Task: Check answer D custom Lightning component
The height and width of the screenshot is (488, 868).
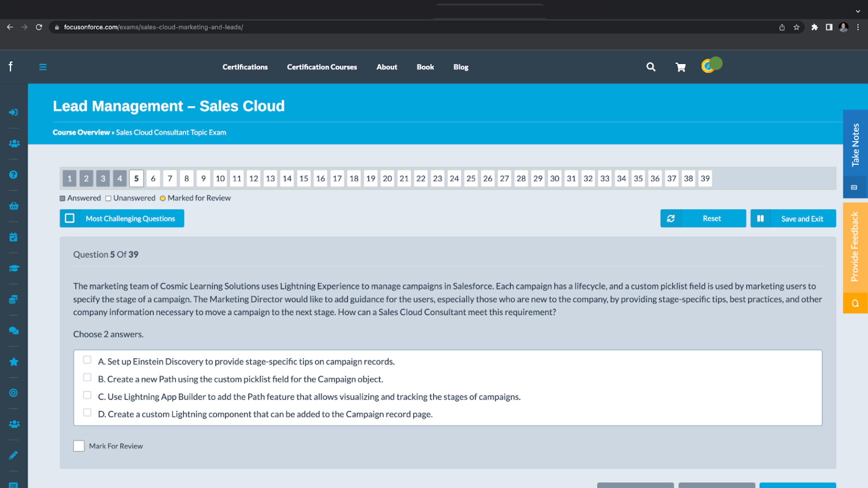Action: pyautogui.click(x=87, y=413)
